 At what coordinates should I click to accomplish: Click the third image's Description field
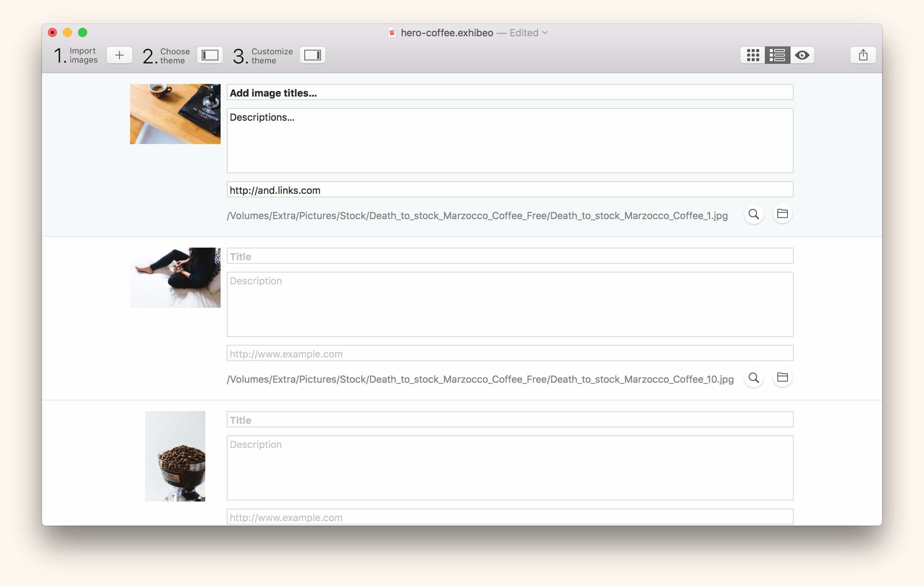coord(510,467)
